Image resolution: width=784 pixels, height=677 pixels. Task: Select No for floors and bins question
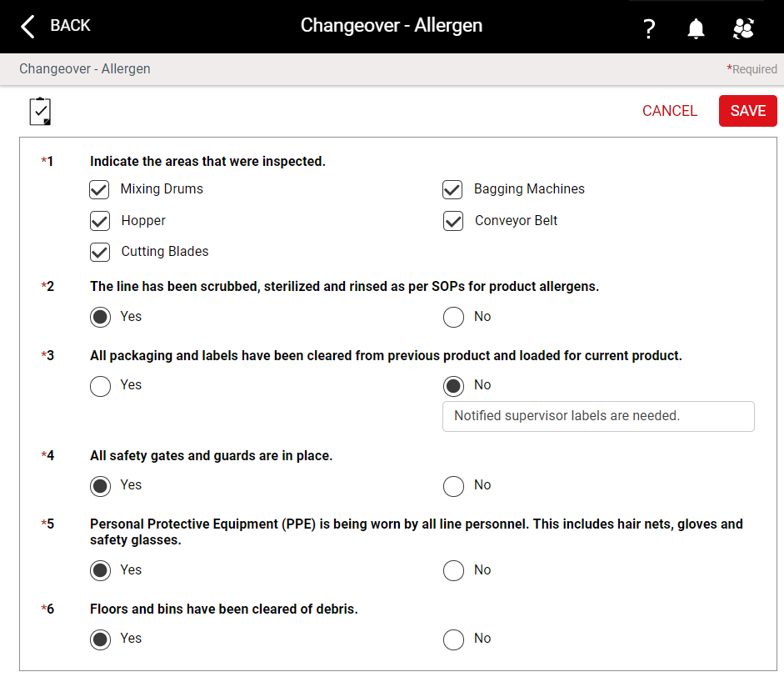[x=453, y=639]
